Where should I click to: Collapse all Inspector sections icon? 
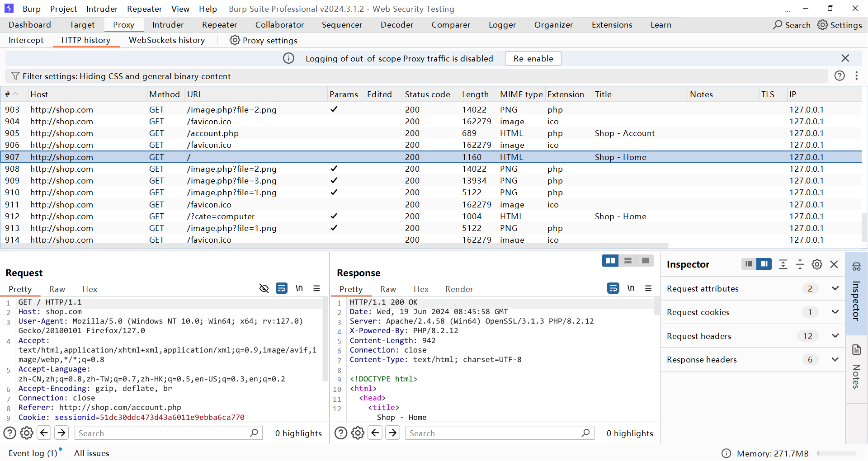click(800, 264)
